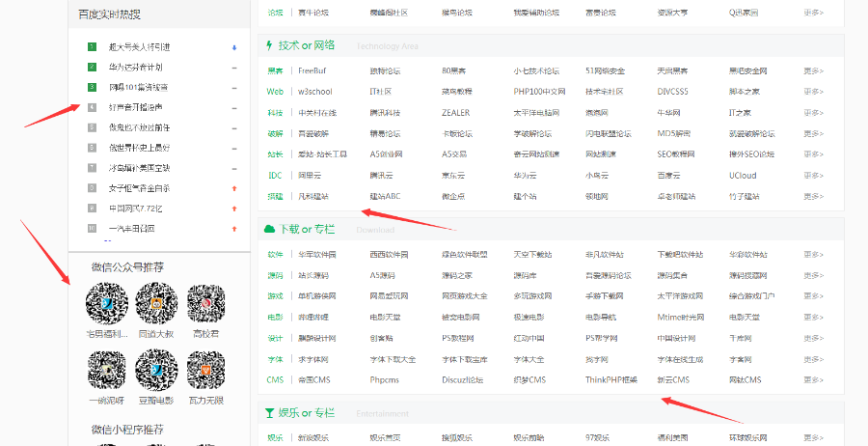This screenshot has width=868, height=446.
Task: Select the 科技 category label
Action: tap(275, 113)
